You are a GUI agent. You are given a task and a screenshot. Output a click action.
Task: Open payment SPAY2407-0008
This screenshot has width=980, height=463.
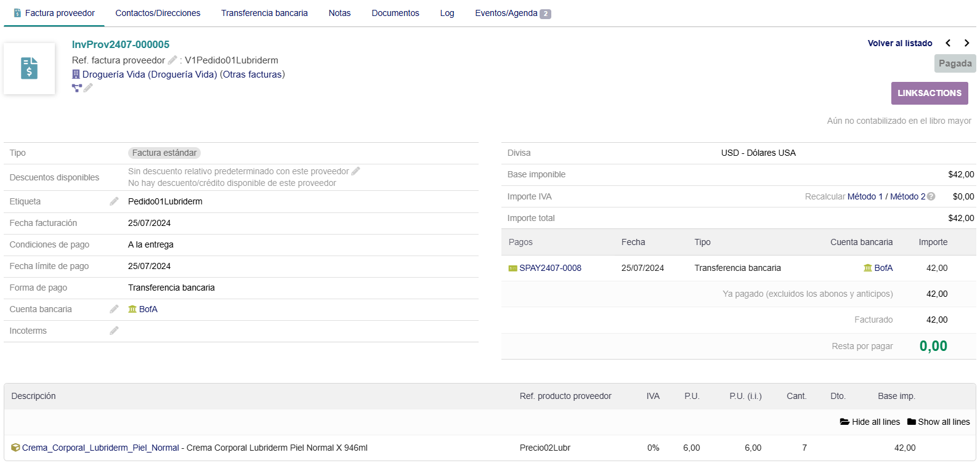(x=549, y=268)
